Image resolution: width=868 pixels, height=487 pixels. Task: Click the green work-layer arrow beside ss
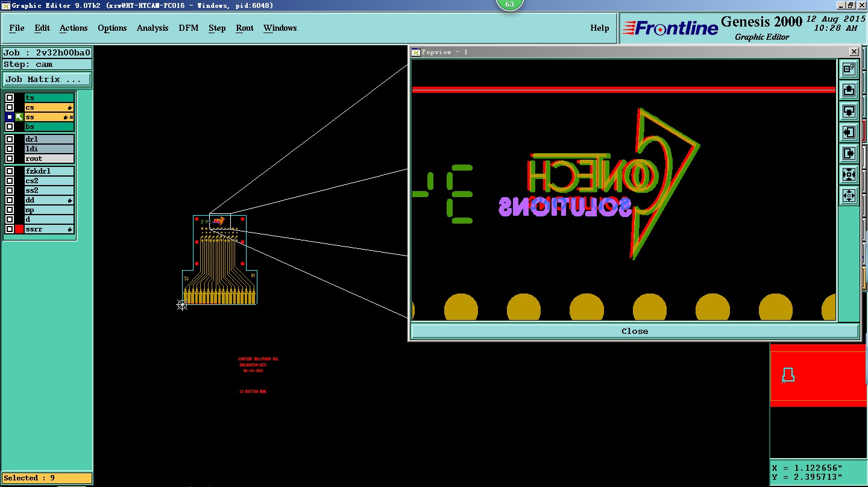(19, 117)
